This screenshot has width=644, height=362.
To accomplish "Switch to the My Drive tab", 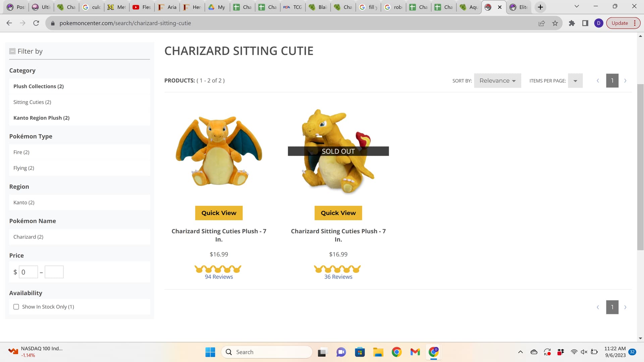I will click(x=217, y=7).
